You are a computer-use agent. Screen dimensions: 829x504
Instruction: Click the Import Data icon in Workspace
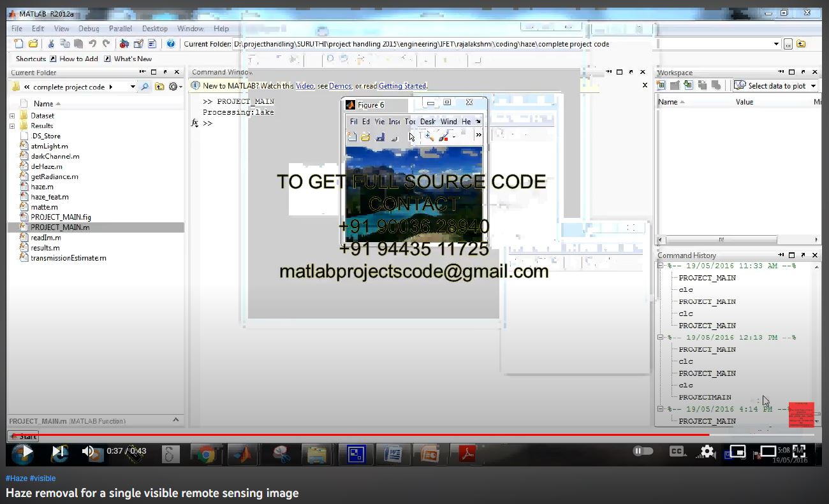click(688, 85)
